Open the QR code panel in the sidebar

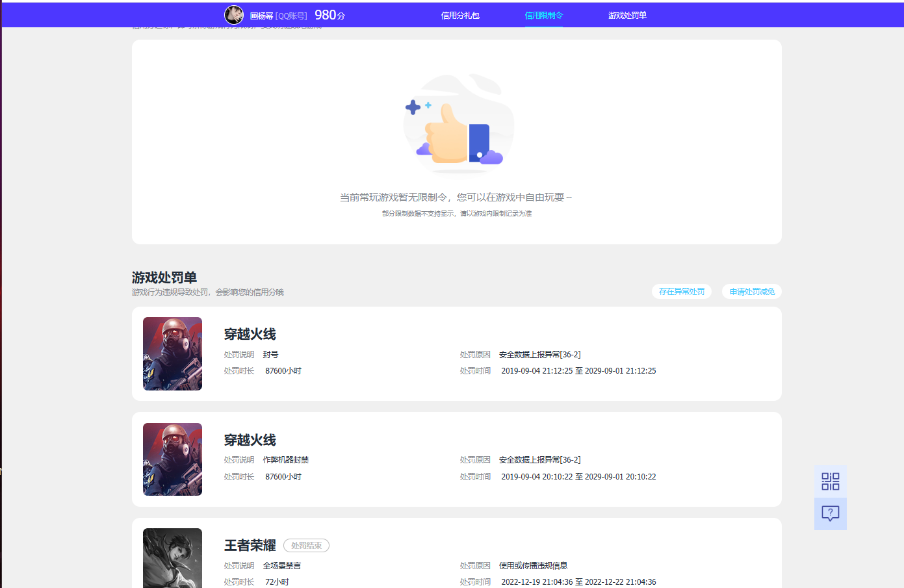830,481
